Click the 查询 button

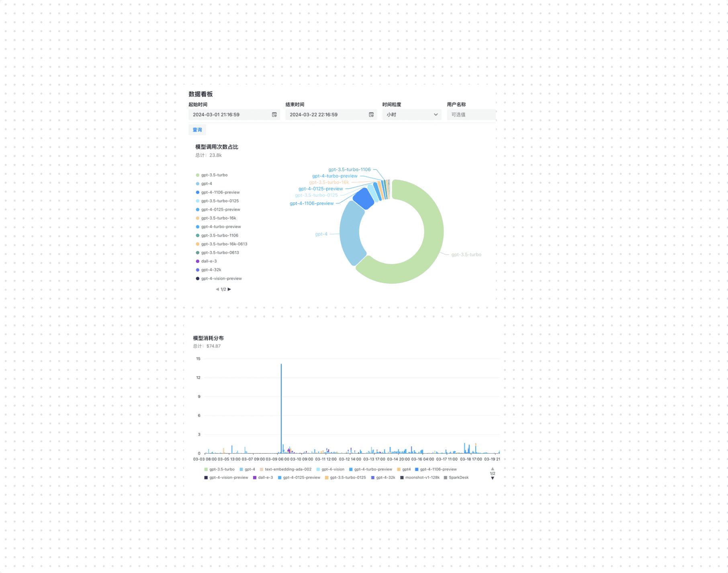[197, 130]
